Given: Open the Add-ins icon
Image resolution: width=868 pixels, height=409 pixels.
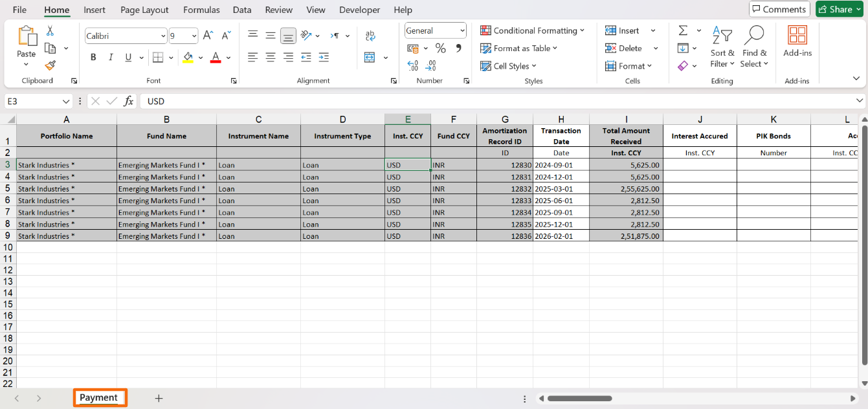Looking at the screenshot, I should [797, 41].
